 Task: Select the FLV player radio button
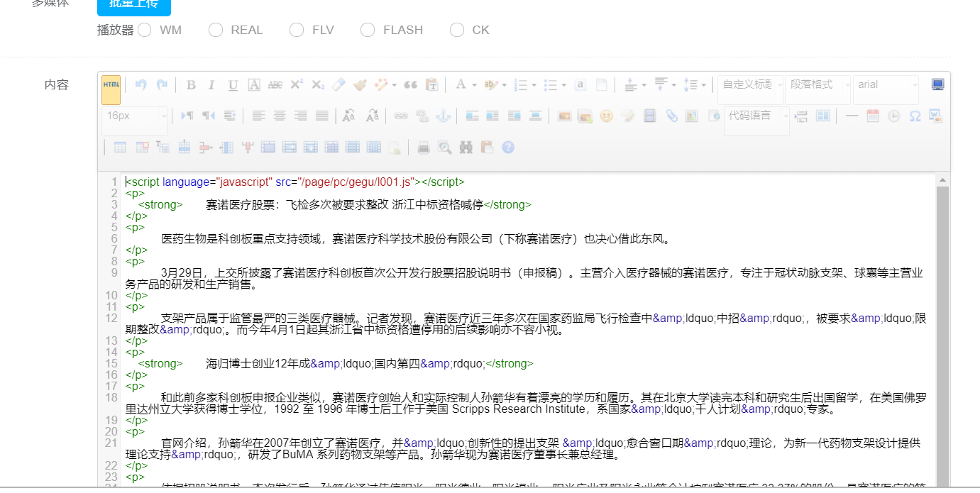pos(297,30)
